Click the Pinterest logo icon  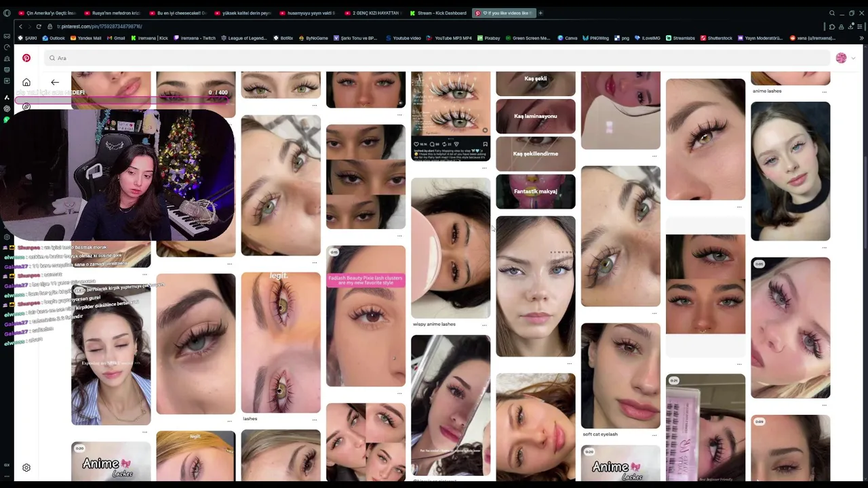(x=26, y=58)
